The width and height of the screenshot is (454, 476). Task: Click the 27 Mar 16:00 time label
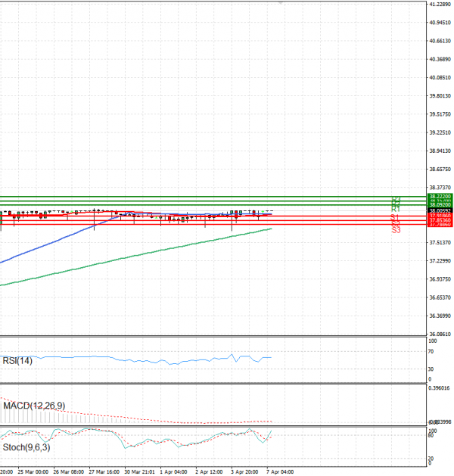tap(104, 472)
